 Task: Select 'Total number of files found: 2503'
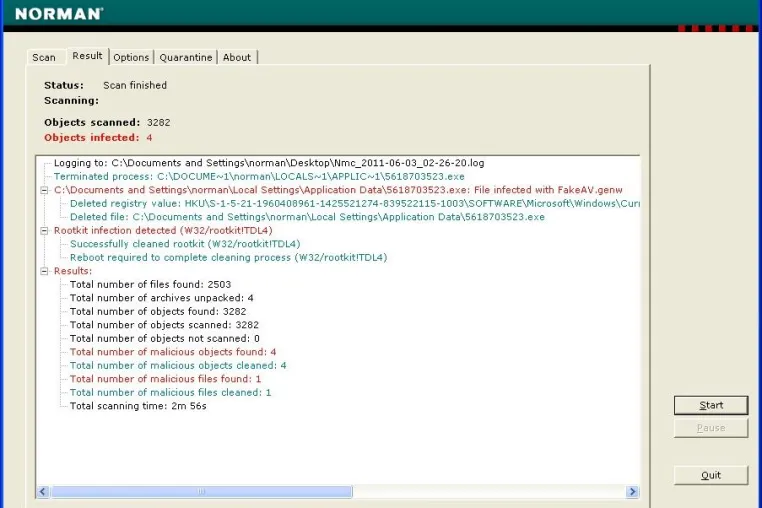[x=150, y=285]
